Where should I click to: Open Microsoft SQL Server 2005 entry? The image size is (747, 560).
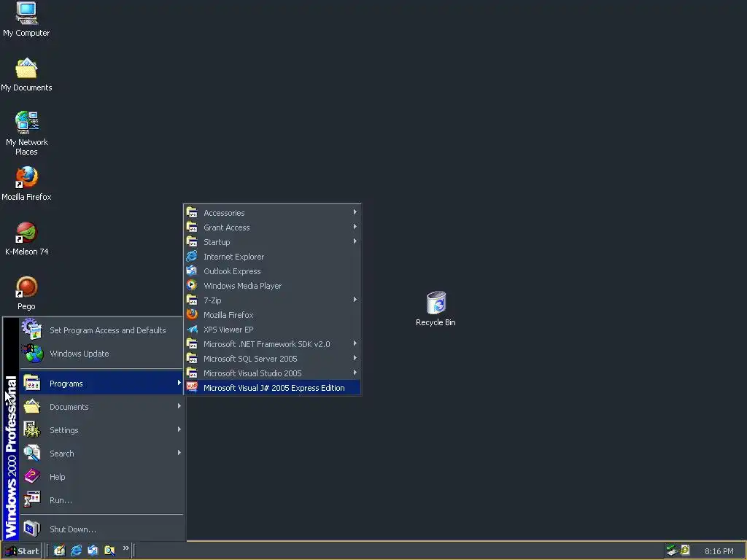pos(273,359)
